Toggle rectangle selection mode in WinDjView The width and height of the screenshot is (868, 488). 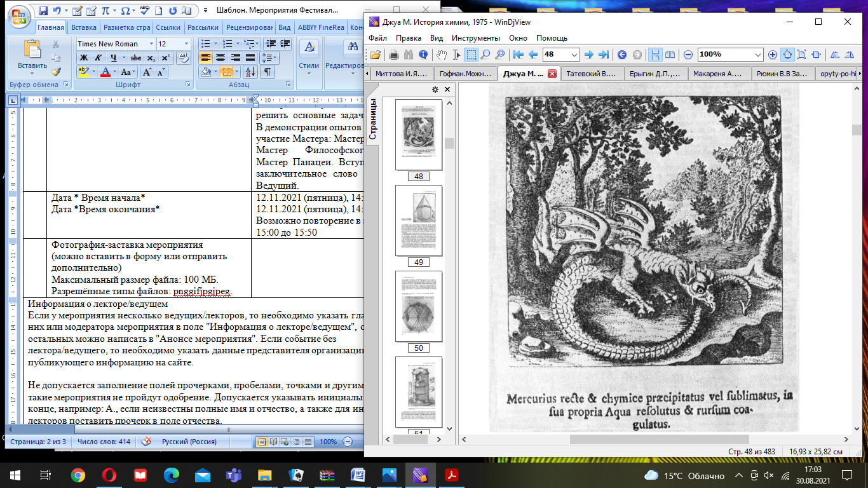coord(471,55)
